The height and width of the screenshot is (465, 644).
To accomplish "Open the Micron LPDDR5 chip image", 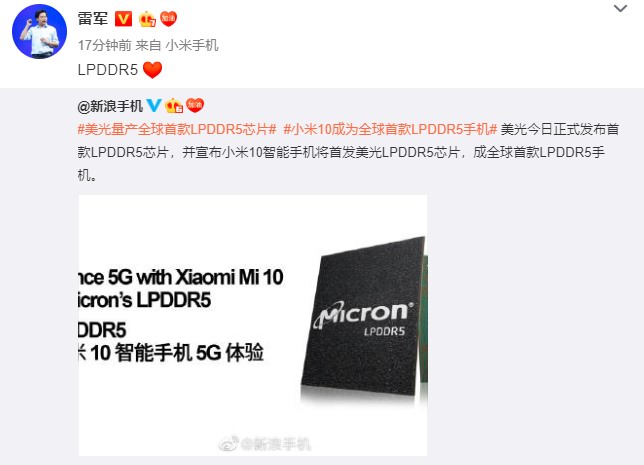I will (253, 325).
